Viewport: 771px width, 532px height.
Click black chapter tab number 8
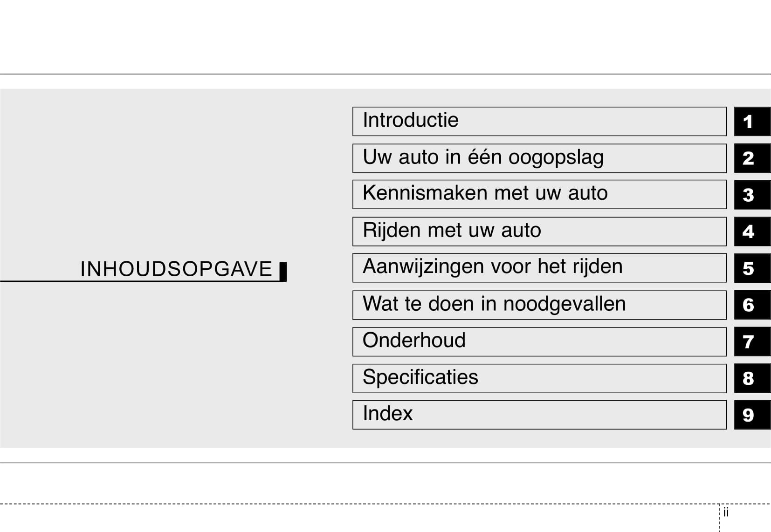coord(752,378)
